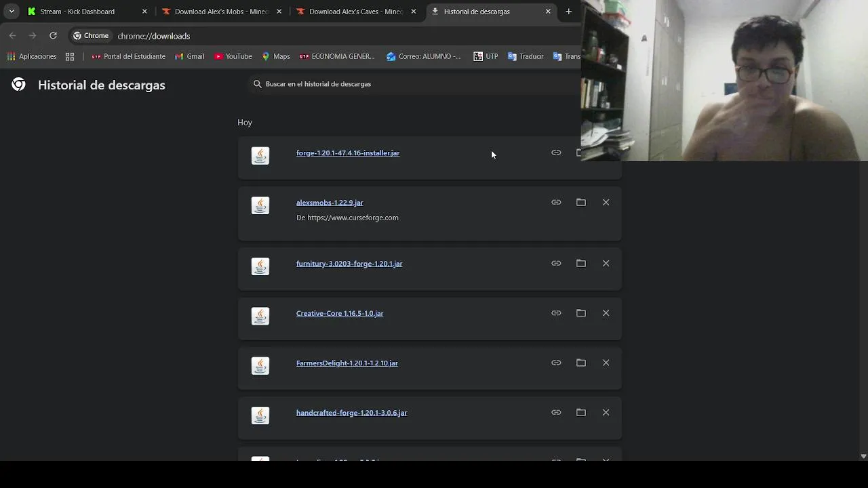This screenshot has width=868, height=488.
Task: Copy link for forge installer download
Action: pos(556,152)
